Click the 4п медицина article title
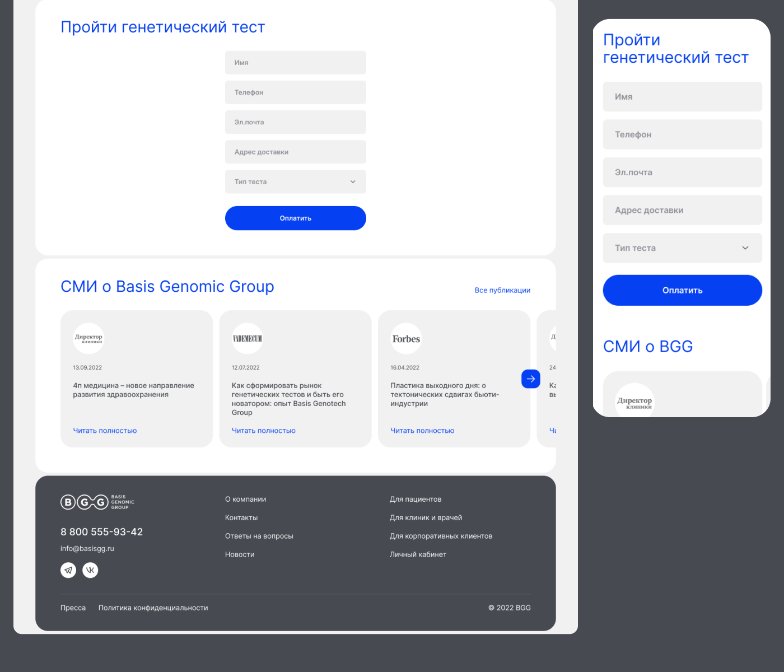The width and height of the screenshot is (784, 672). click(x=134, y=390)
